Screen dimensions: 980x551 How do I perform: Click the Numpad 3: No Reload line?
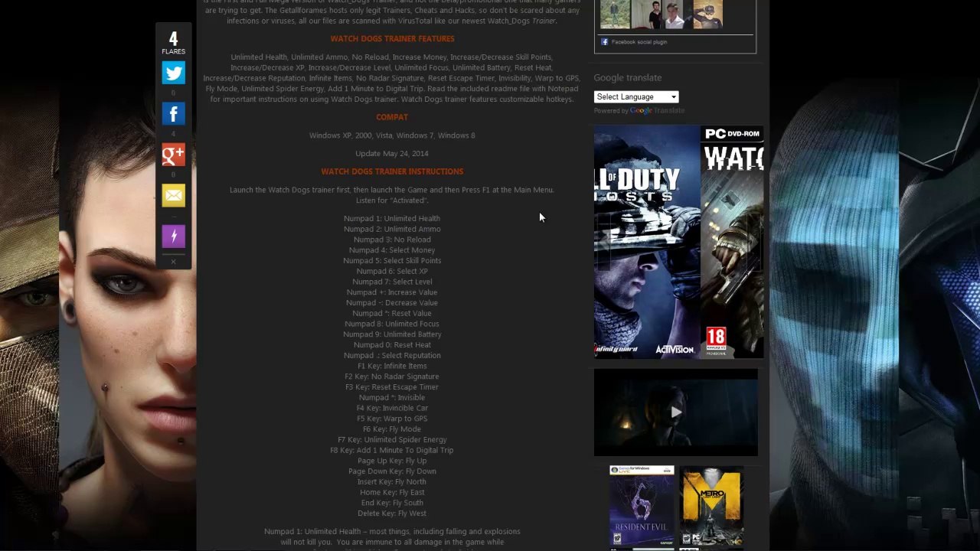click(x=392, y=240)
